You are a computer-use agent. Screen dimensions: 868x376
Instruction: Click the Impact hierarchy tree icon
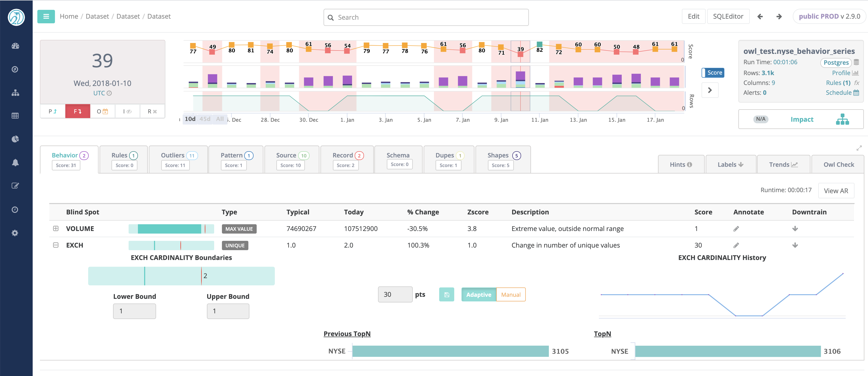click(842, 119)
